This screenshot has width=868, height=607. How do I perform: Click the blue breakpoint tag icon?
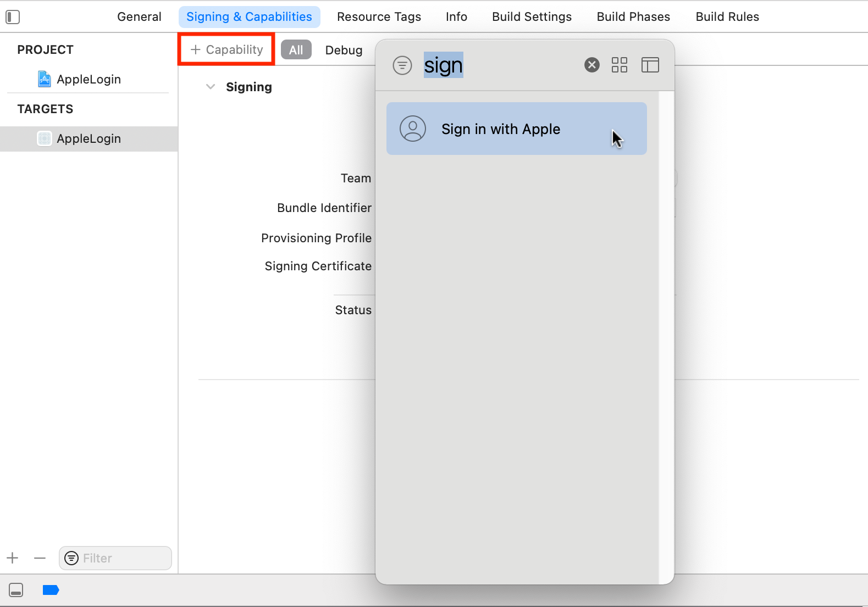(51, 590)
